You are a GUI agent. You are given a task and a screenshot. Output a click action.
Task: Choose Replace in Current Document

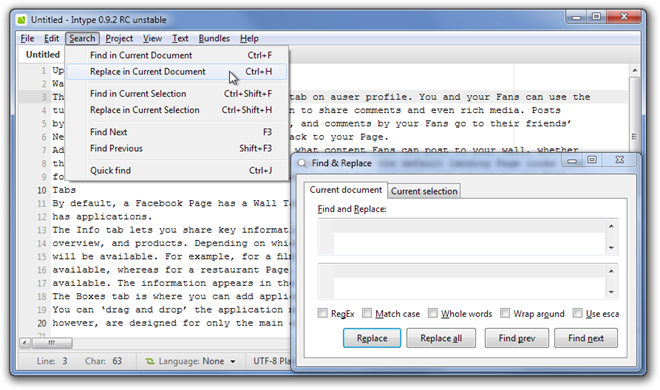(177, 72)
